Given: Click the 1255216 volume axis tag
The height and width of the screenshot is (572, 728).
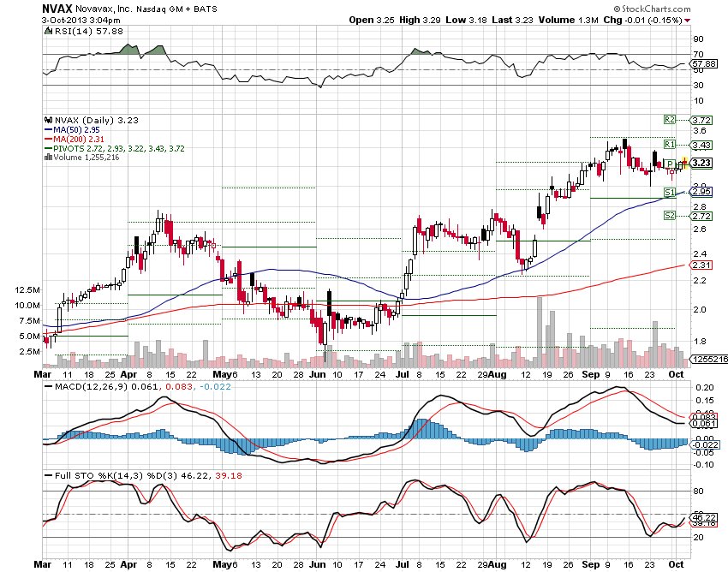Looking at the screenshot, I should click(710, 360).
